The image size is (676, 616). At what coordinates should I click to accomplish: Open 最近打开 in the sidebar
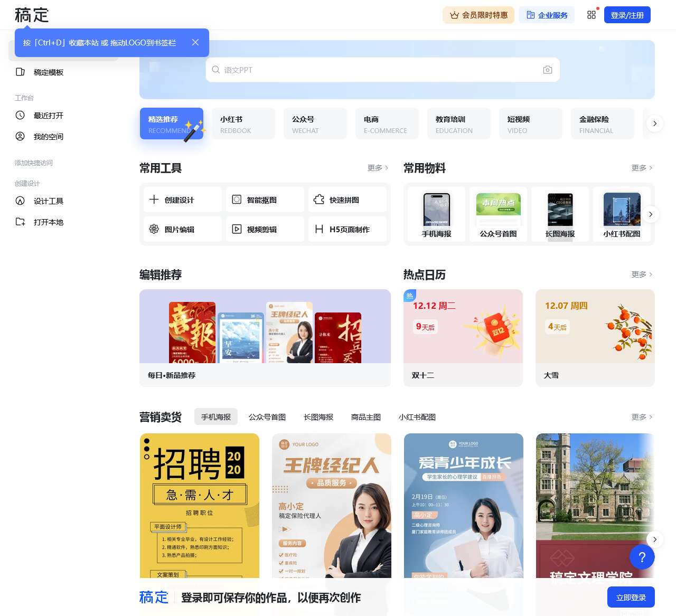point(48,116)
